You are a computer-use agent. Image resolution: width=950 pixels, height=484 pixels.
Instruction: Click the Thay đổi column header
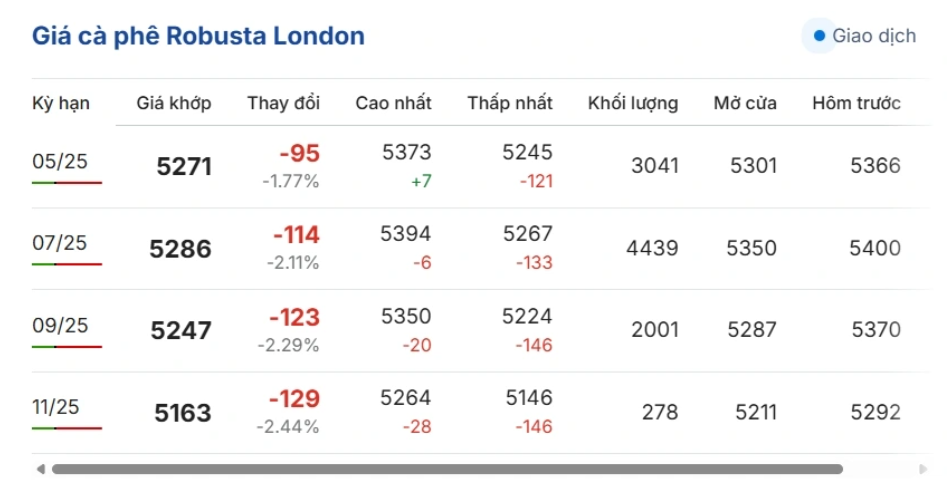coord(284,103)
